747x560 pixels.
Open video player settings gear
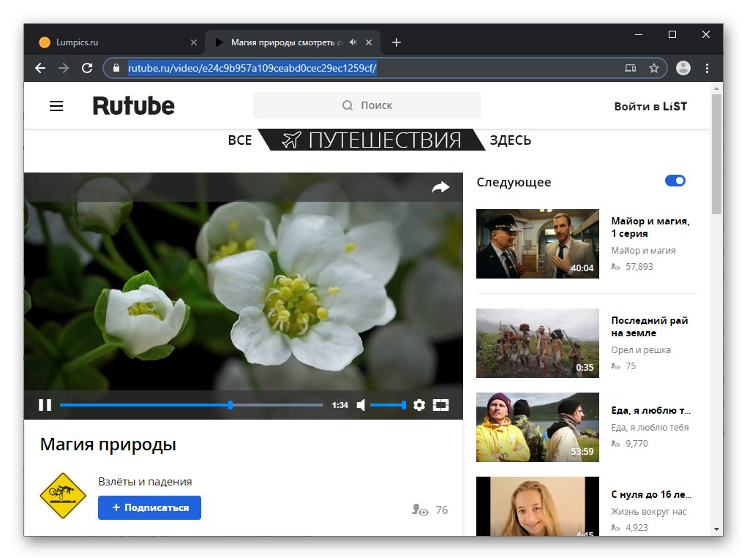point(419,405)
